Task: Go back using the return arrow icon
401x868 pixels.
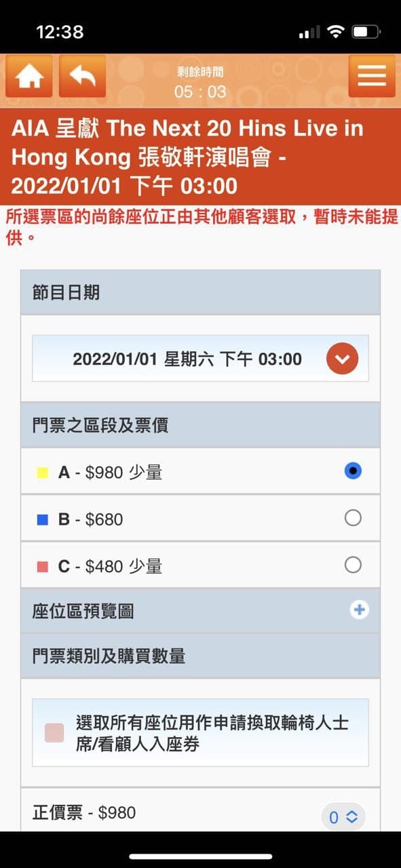Action: coord(83,77)
